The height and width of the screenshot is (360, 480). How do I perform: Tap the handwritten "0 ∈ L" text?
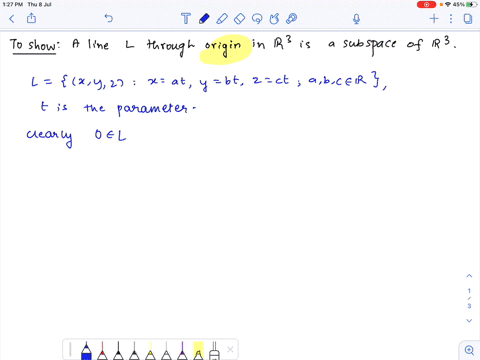pos(110,135)
